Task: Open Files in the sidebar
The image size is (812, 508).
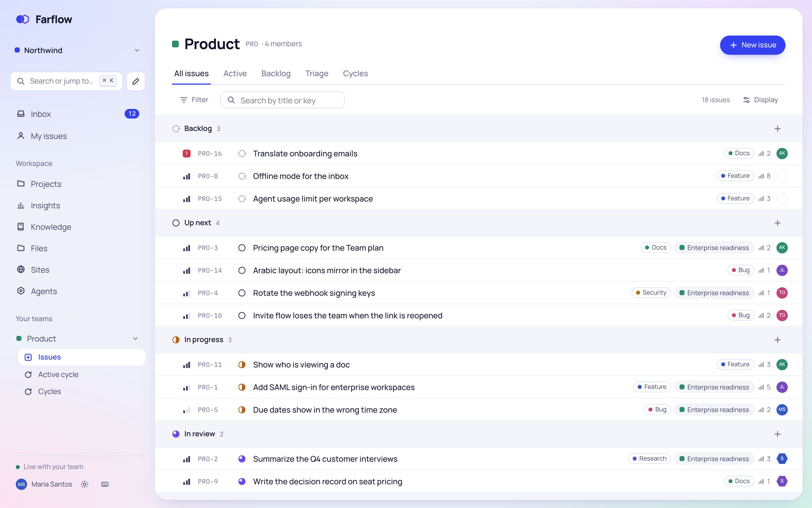Action: coord(78,249)
